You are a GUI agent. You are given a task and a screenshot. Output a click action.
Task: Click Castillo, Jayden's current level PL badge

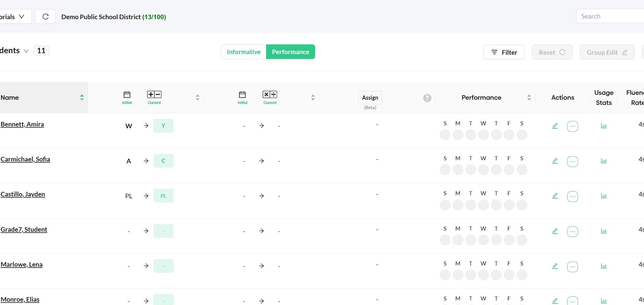[164, 196]
